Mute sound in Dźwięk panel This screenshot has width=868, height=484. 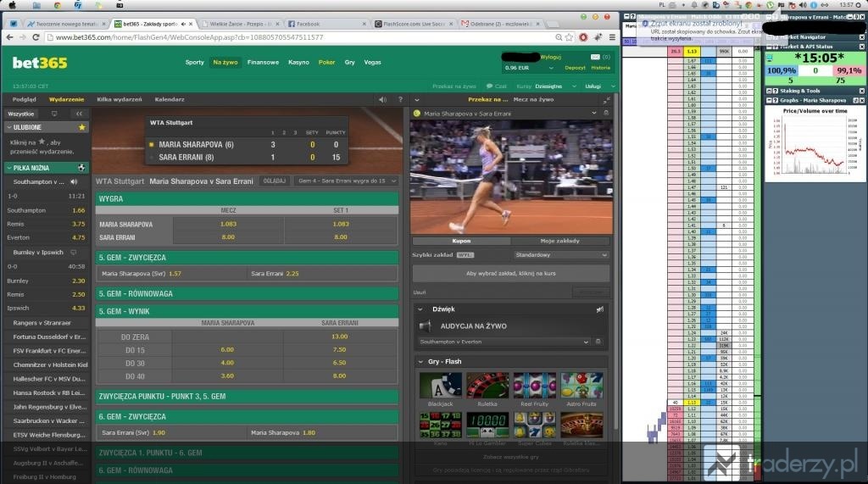599,309
